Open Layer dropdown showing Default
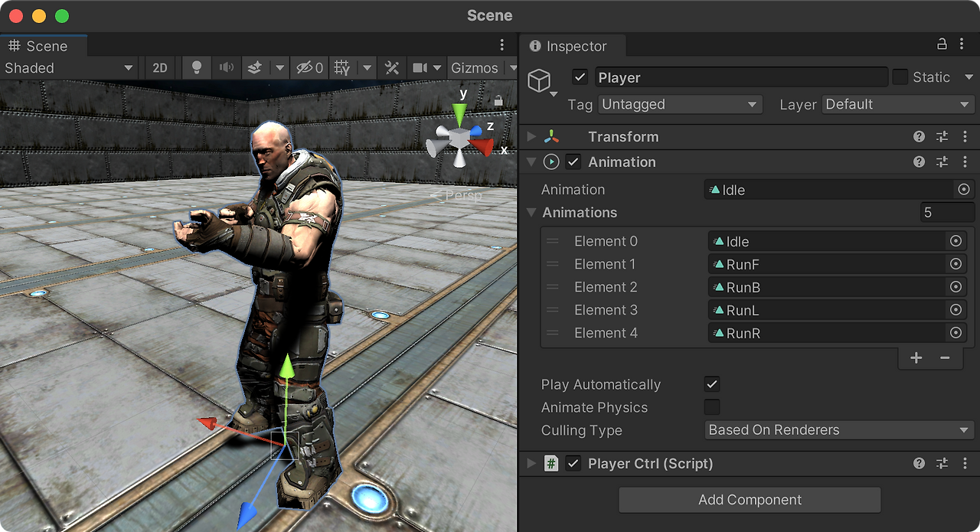Screen dimensions: 980x532 897,105
